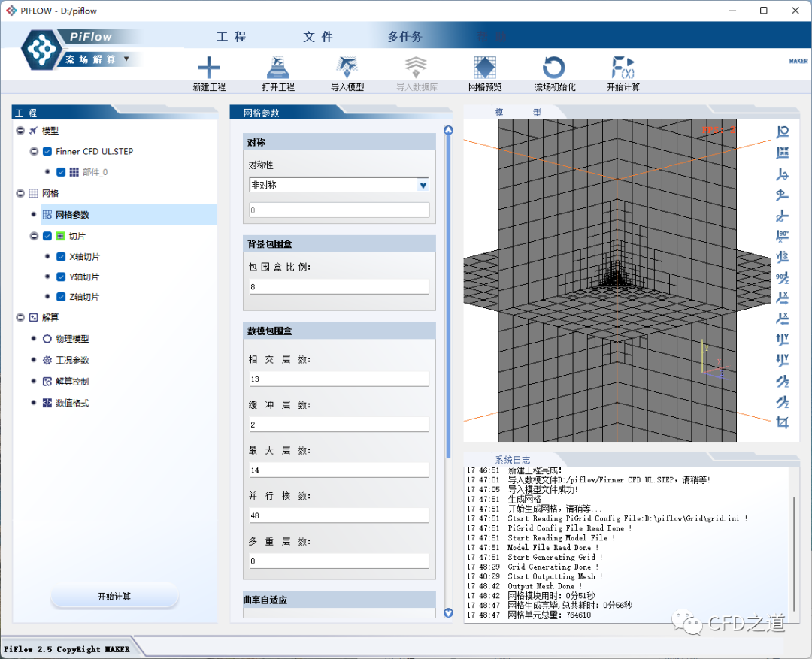
Task: Open the 对称性 dropdown showing 非对称
Action: 338,185
